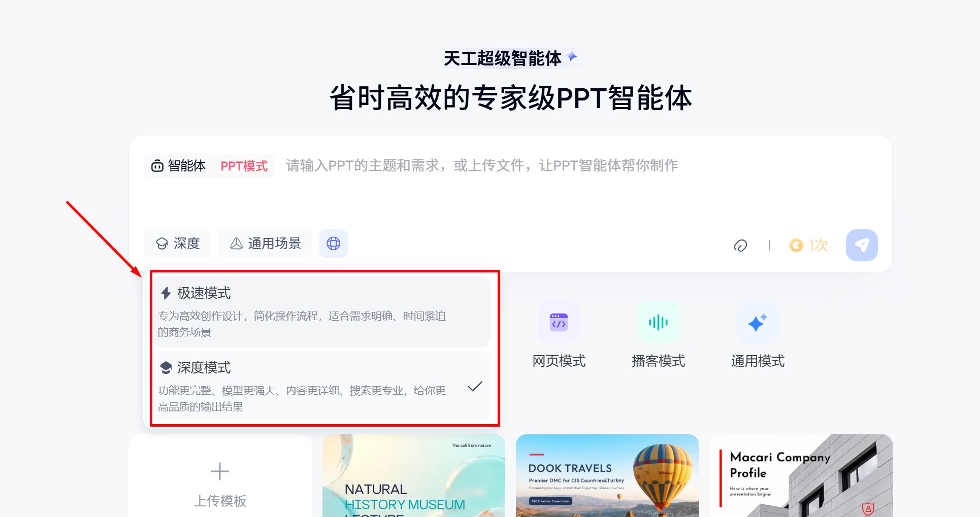This screenshot has height=517, width=980.
Task: Click the 通用模式 label
Action: 758,361
